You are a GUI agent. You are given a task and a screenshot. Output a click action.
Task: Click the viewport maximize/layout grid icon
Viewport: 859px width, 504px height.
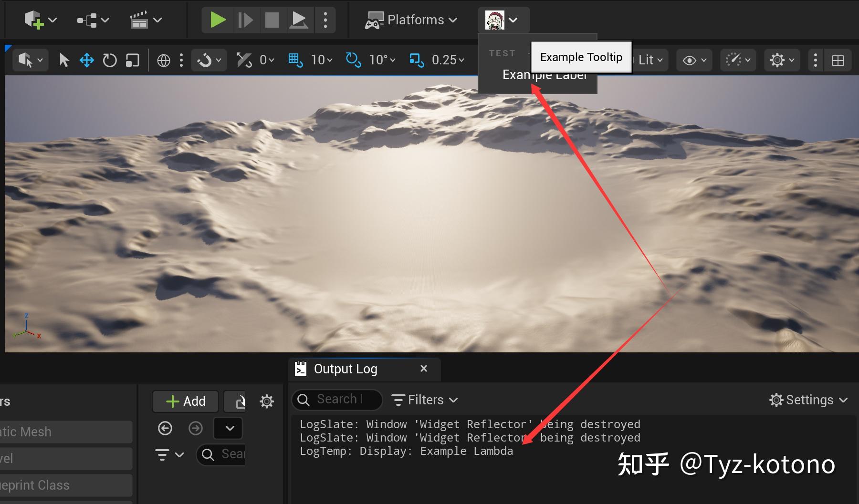[x=838, y=60]
